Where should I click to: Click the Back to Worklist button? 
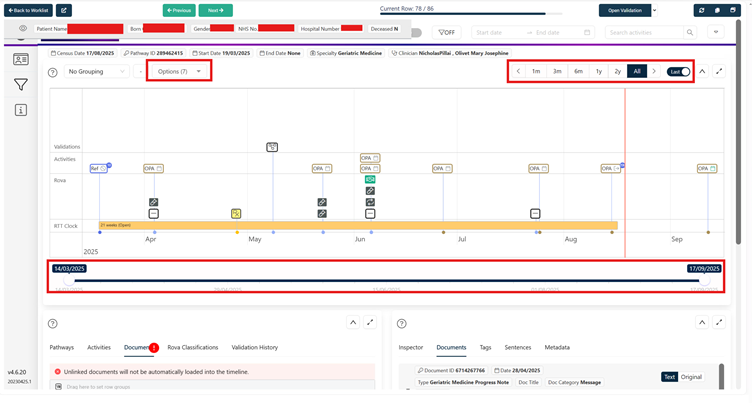tap(28, 10)
